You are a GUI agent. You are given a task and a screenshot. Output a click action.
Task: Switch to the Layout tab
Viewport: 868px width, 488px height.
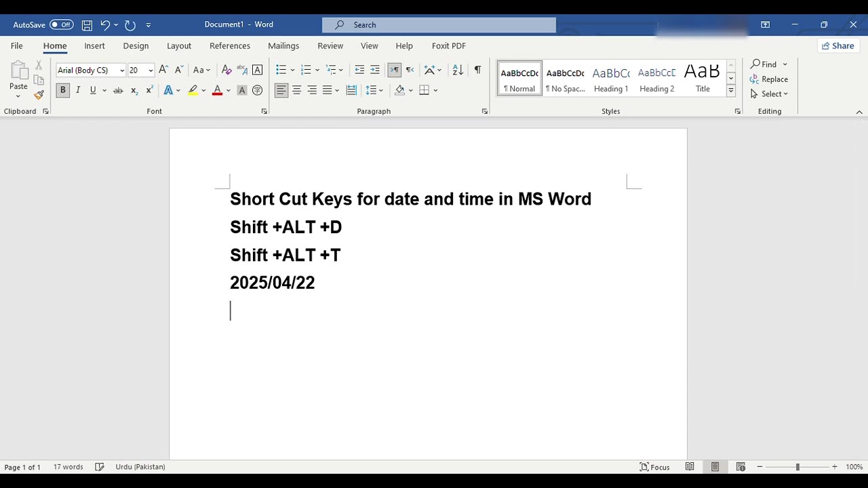[179, 46]
